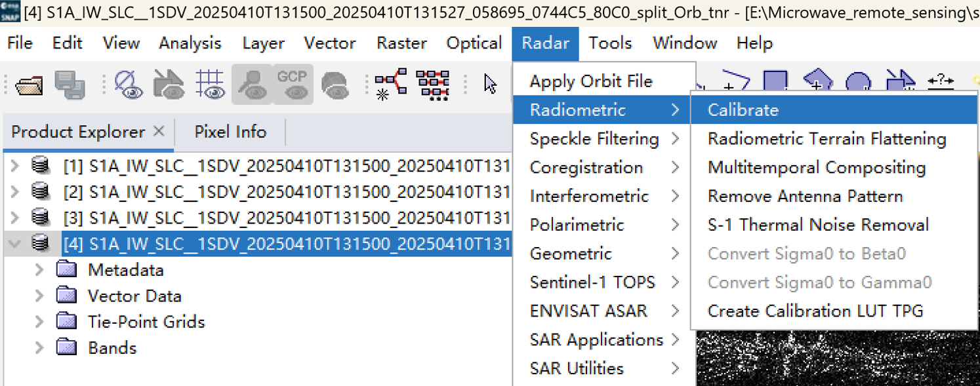This screenshot has width=980, height=386.
Task: Open the Batch Processing icon
Action: [433, 85]
